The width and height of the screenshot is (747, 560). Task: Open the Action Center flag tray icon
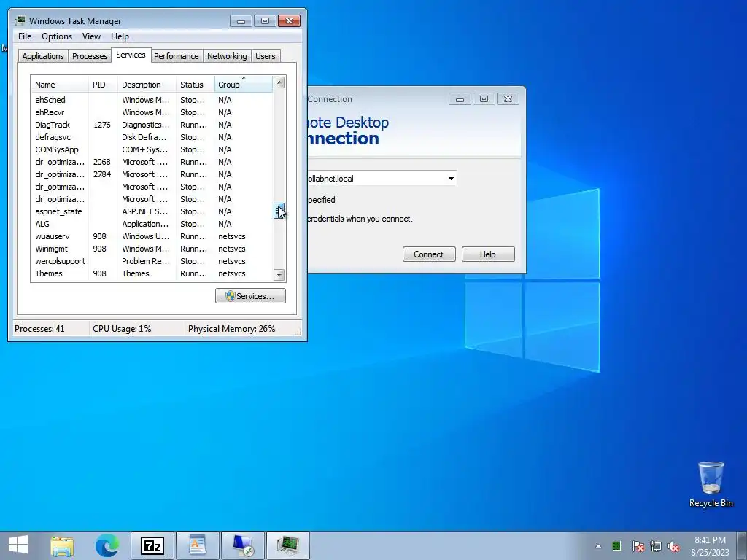638,546
